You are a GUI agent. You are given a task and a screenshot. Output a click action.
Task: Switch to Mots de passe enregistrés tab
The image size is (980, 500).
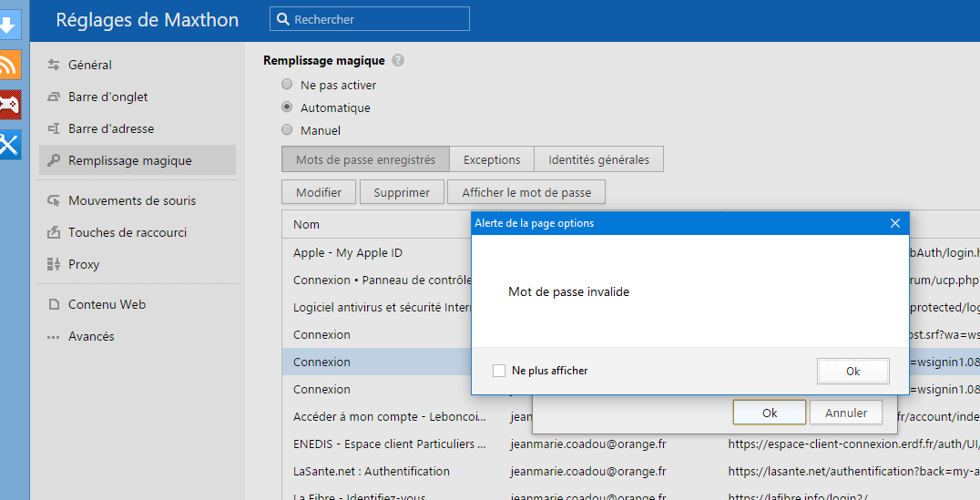(365, 159)
